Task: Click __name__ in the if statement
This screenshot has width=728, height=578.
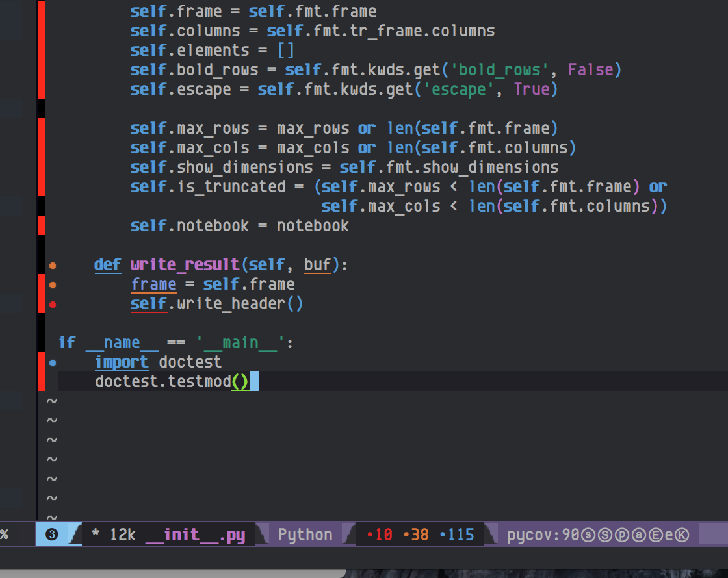Action: pos(122,342)
